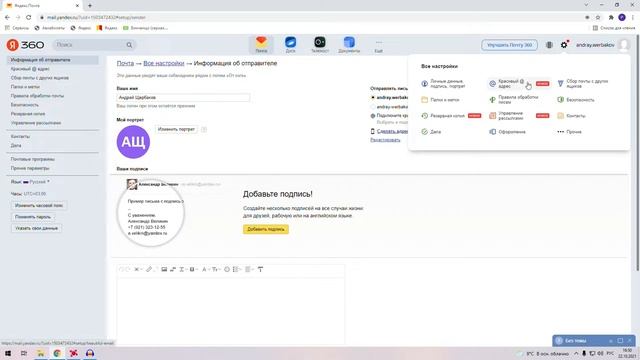Open 'Безопасность' in the settings popup
The width and height of the screenshot is (640, 360).
click(576, 100)
